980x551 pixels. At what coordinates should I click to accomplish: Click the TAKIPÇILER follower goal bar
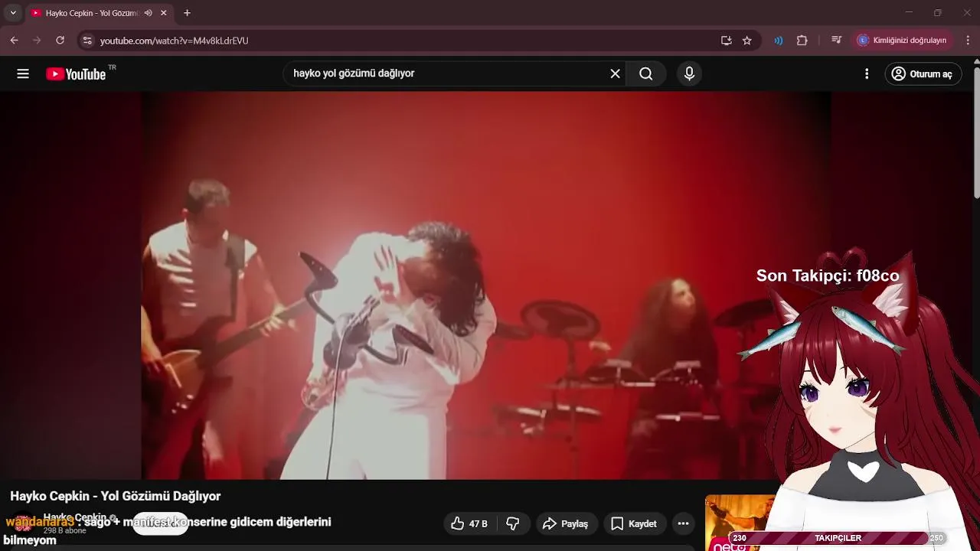click(838, 538)
